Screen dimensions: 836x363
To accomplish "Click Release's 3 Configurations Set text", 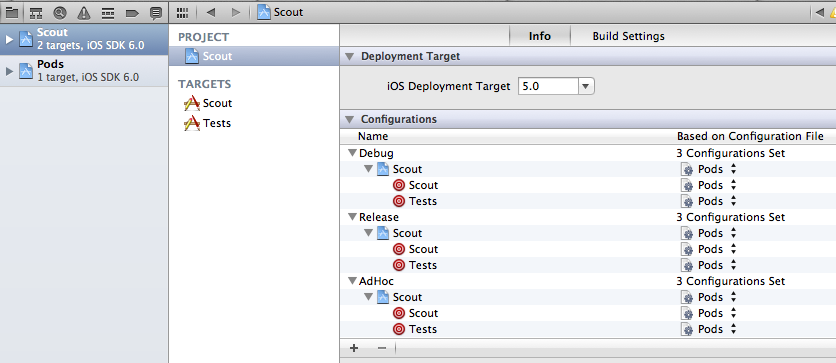I will coord(730,217).
